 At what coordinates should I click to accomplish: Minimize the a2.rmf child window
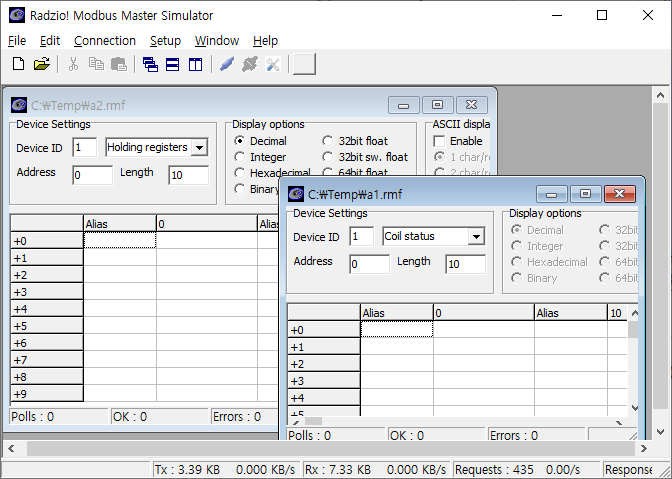click(403, 105)
